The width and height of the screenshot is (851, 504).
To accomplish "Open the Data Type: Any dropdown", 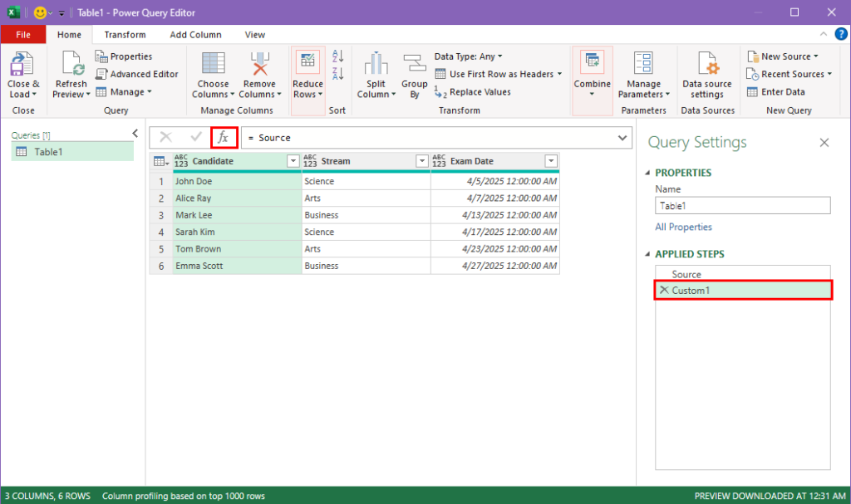I will pos(469,56).
